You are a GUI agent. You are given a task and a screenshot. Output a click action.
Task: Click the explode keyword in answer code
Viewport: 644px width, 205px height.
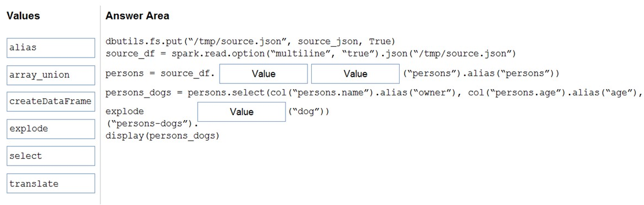125,111
